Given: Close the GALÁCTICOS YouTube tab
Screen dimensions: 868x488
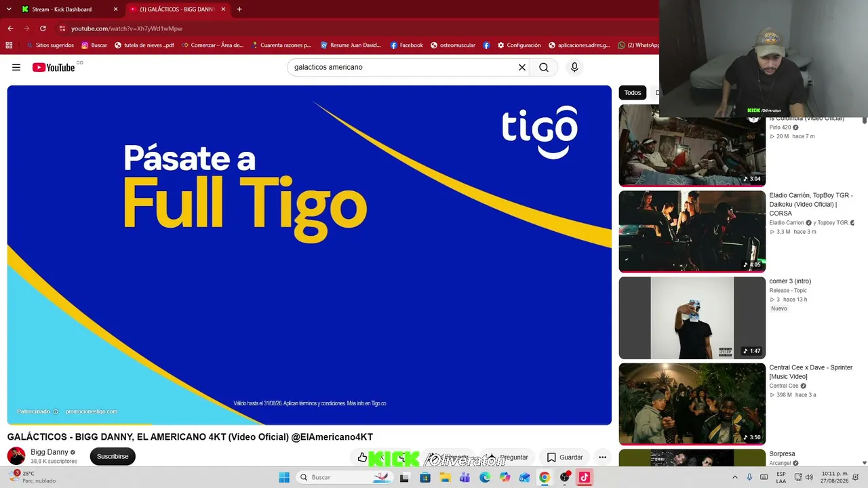Looking at the screenshot, I should click(223, 9).
